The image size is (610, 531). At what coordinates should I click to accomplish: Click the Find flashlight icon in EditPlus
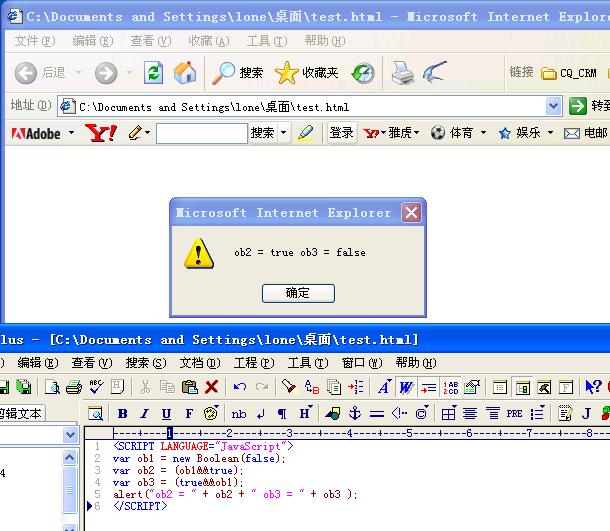tap(289, 387)
